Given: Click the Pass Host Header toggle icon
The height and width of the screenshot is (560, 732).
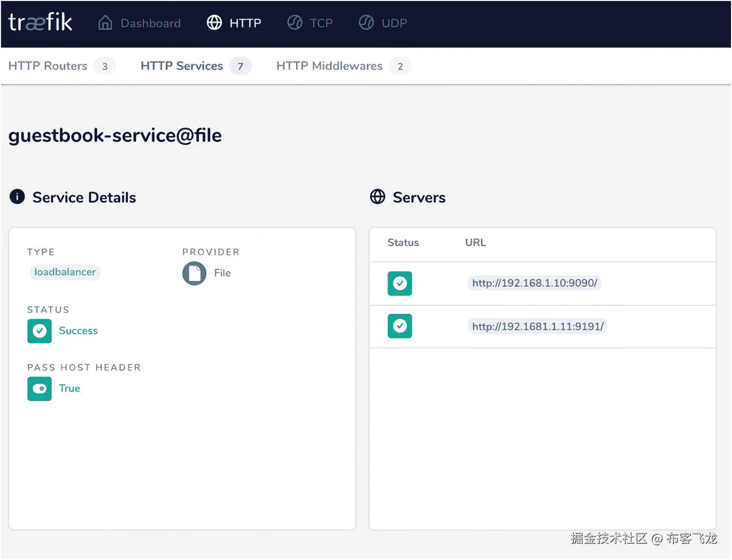Looking at the screenshot, I should click(40, 389).
